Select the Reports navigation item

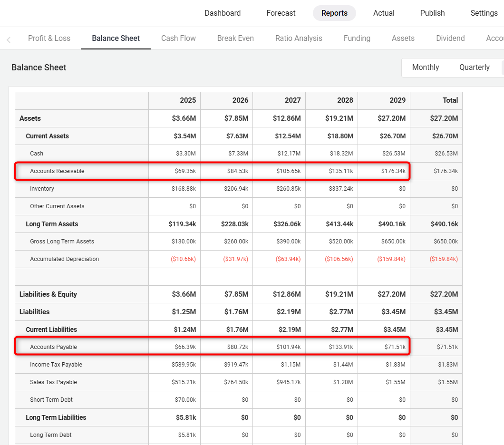tap(334, 13)
